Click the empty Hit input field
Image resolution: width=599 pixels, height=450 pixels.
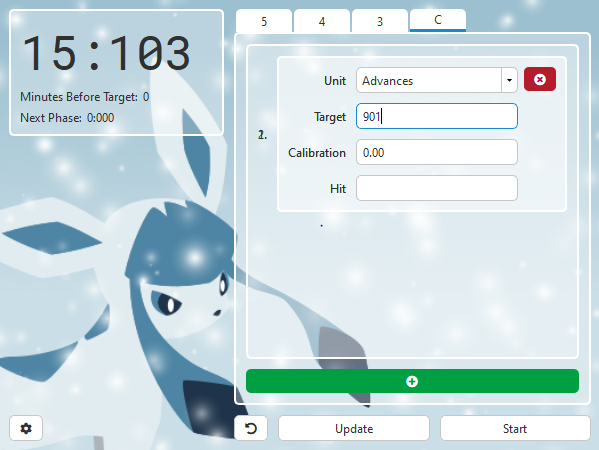coord(437,188)
